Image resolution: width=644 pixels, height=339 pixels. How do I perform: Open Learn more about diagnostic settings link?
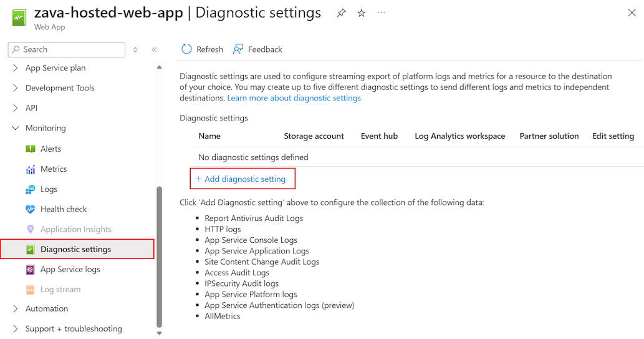point(294,98)
